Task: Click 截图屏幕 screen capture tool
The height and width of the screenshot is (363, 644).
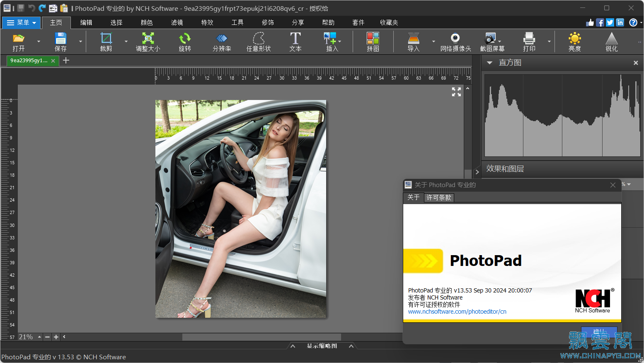Action: [492, 42]
